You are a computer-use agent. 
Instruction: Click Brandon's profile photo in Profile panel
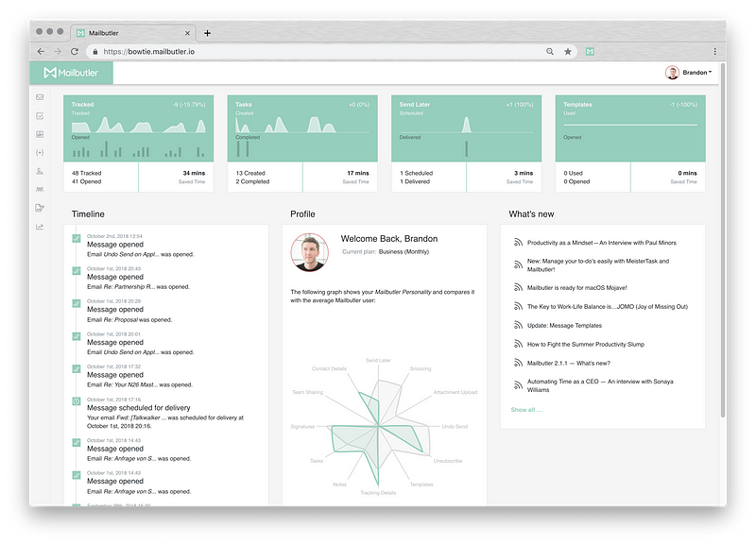(x=310, y=252)
